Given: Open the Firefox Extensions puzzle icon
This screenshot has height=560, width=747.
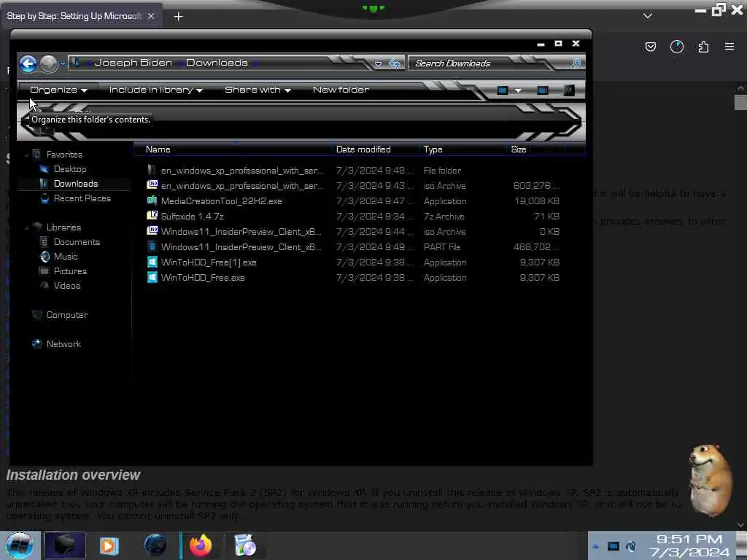Looking at the screenshot, I should (x=703, y=47).
